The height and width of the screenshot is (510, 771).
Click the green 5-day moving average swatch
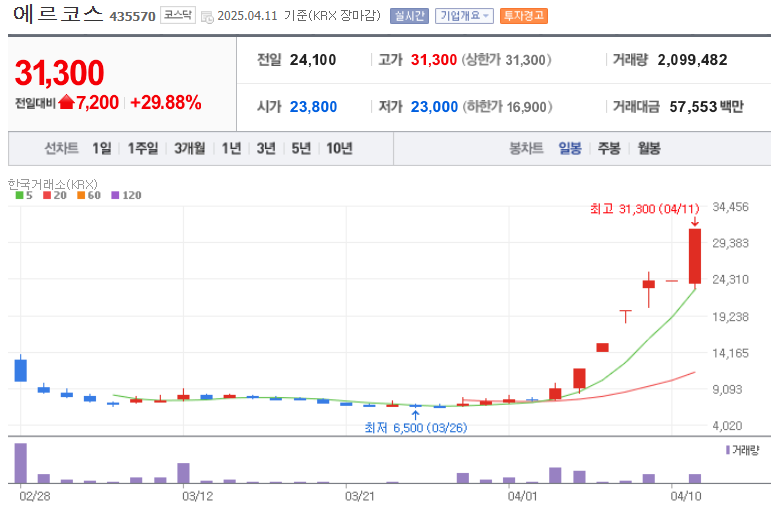[19, 195]
